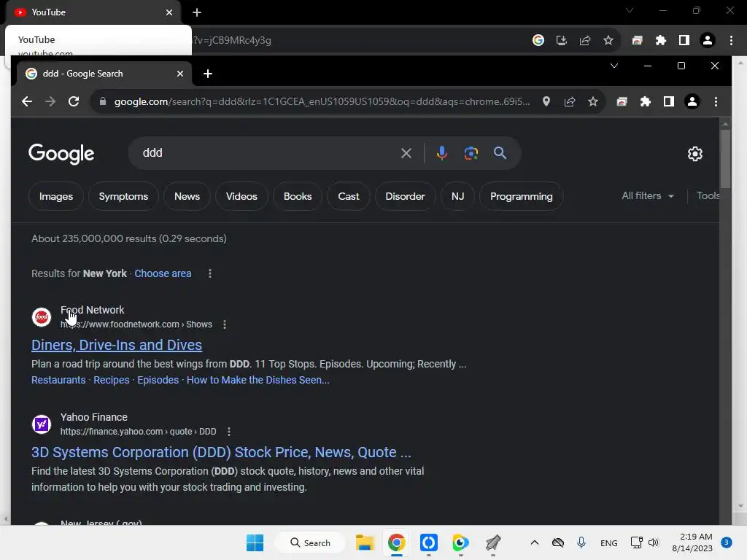The height and width of the screenshot is (560, 747).
Task: Filter results by Images
Action: point(55,196)
